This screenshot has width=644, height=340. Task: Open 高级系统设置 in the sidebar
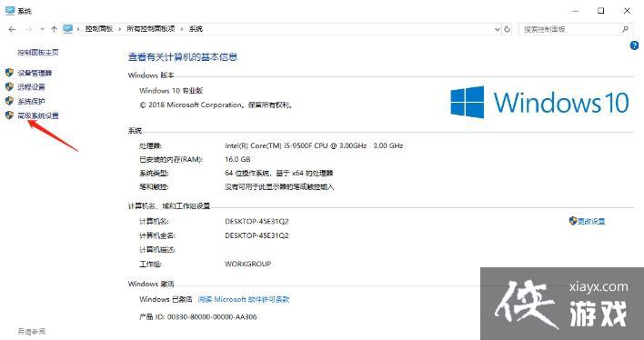pyautogui.click(x=38, y=115)
